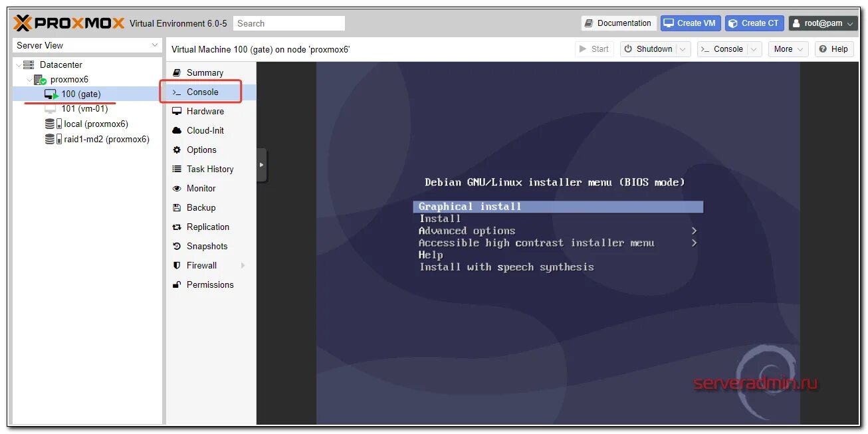
Task: Select raid1-md2 (proxmox6) storage in tree
Action: (106, 139)
